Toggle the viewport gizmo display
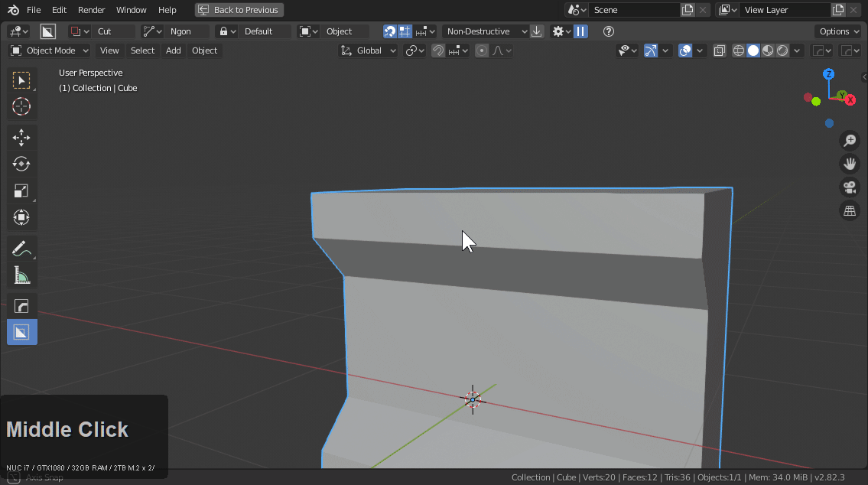Viewport: 868px width, 485px height. click(651, 50)
